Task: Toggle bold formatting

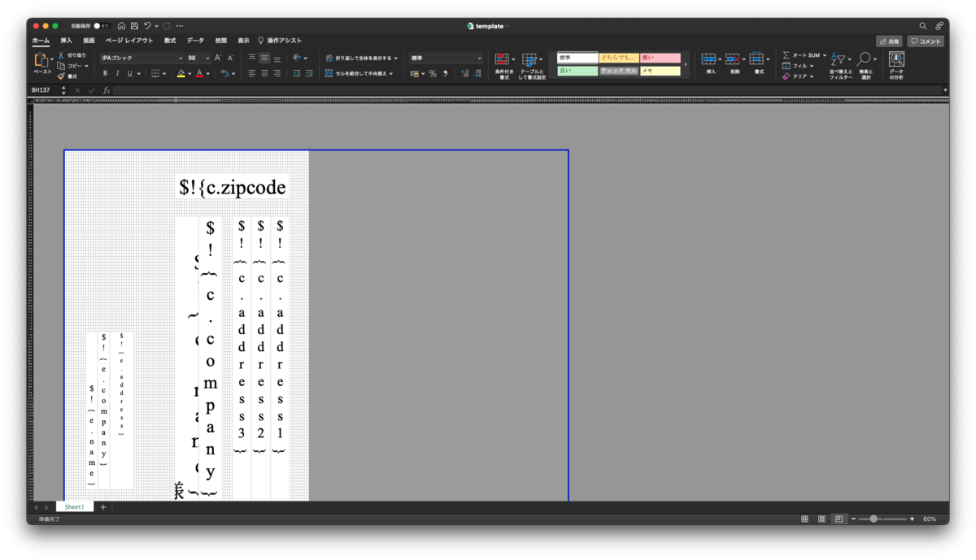Action: pyautogui.click(x=105, y=73)
